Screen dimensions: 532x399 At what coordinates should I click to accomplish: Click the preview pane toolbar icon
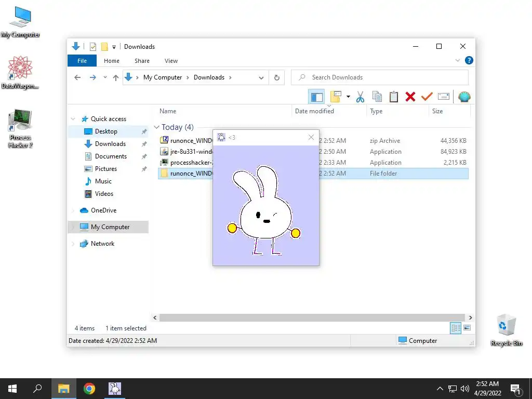click(316, 97)
